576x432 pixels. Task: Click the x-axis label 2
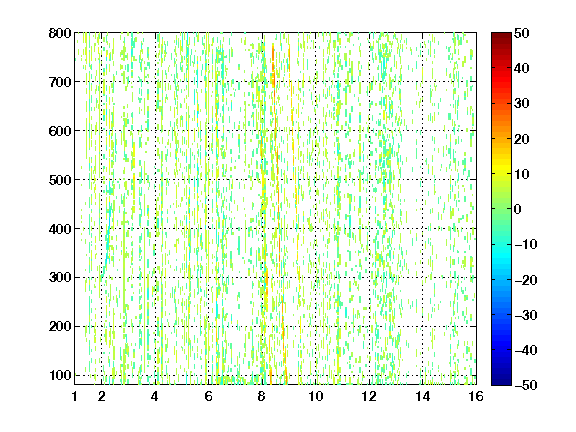[x=102, y=396]
